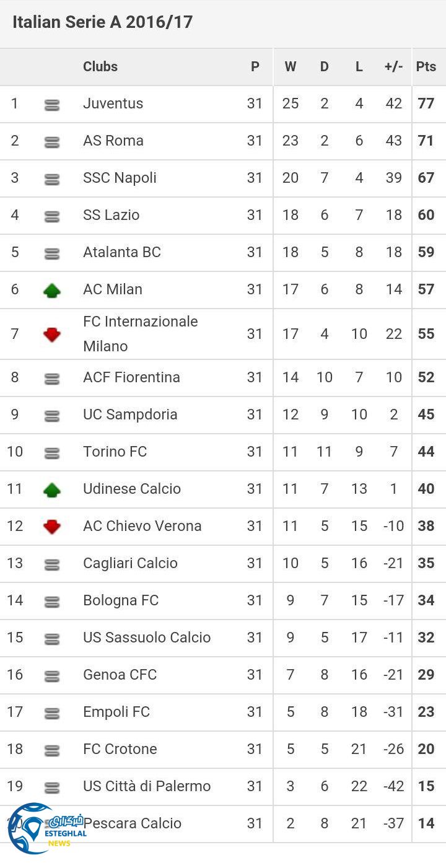The width and height of the screenshot is (446, 868).
Task: Click the green up arrow beside AC Milan
Action: click(52, 290)
